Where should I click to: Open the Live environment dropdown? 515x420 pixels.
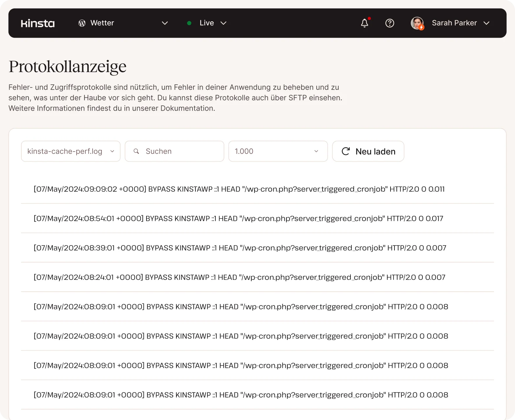click(x=223, y=23)
